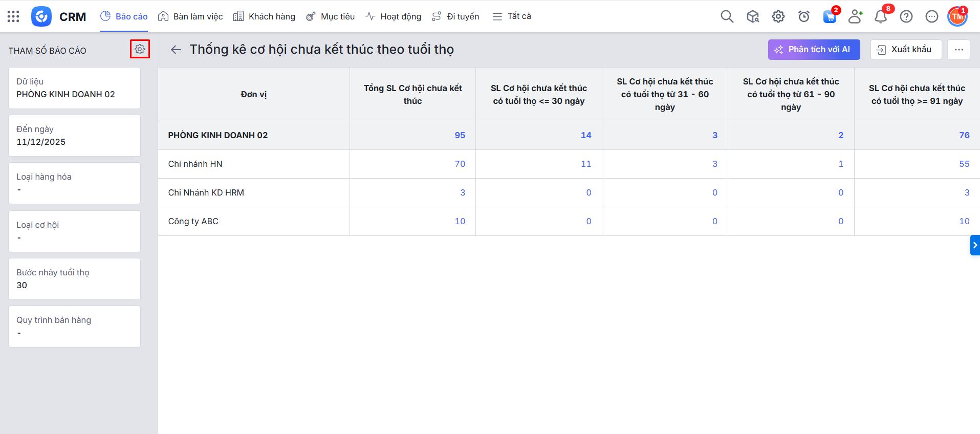Click the shopping cart icon

[x=830, y=17]
